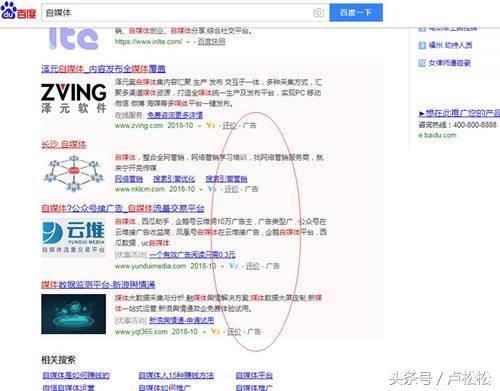Expand dropdown arrow after www.zving.com date
The image size is (500, 391).
(x=199, y=126)
